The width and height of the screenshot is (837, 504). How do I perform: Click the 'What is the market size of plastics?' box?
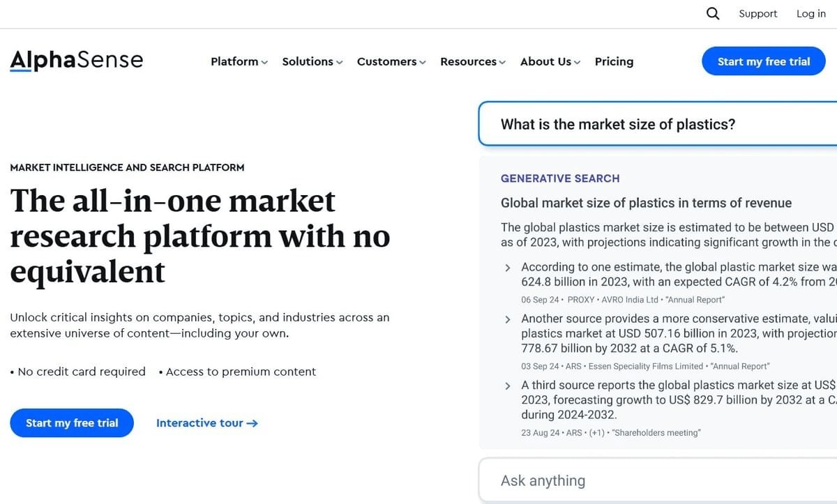point(658,124)
